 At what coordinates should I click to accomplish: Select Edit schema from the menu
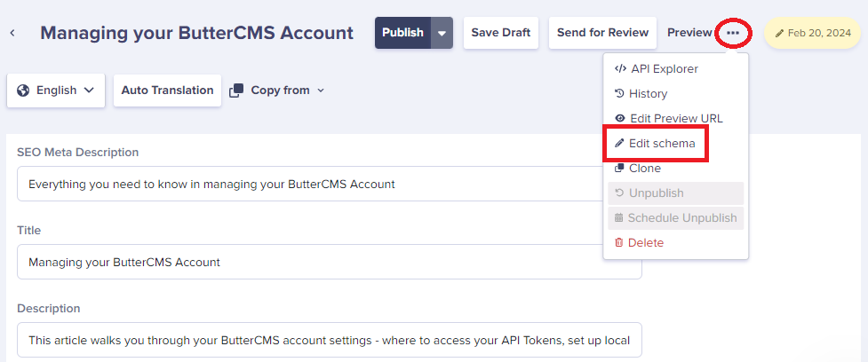pyautogui.click(x=656, y=144)
